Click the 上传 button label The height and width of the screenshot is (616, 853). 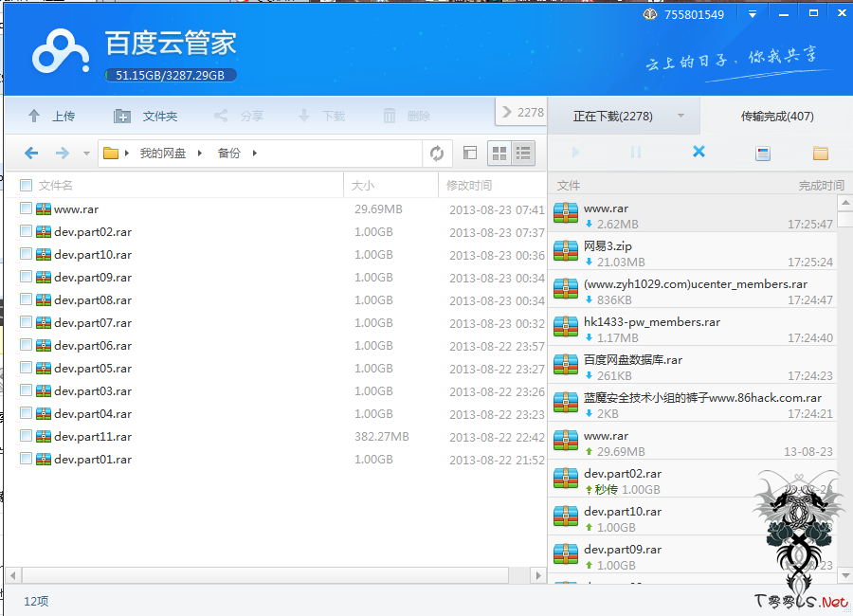(x=64, y=116)
